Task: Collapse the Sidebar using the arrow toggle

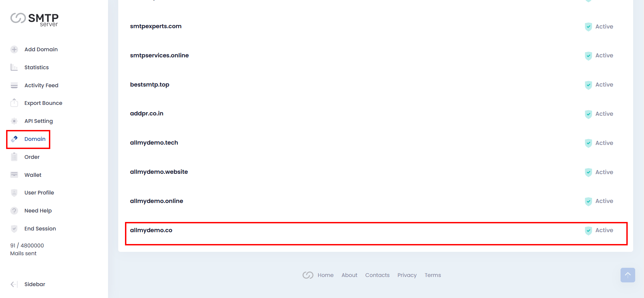Action: [x=14, y=284]
